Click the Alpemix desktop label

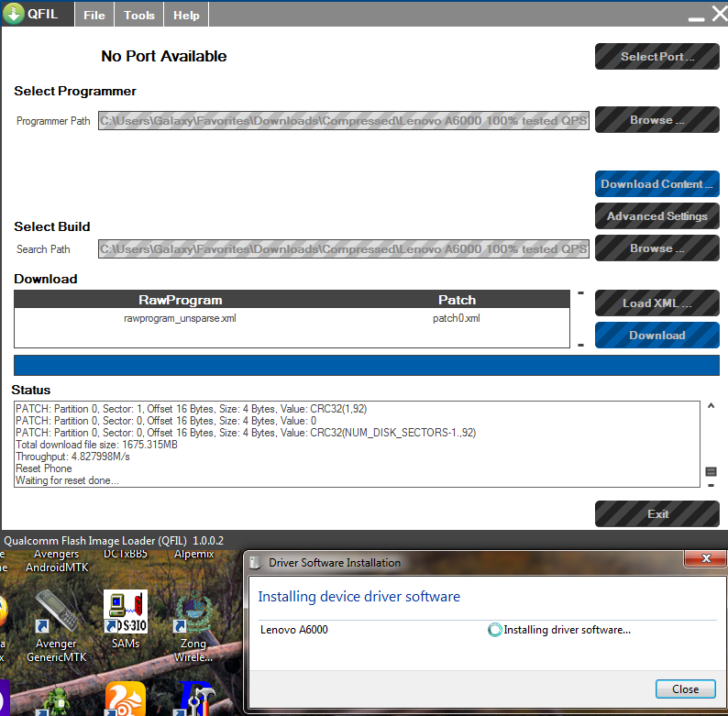coord(194,555)
